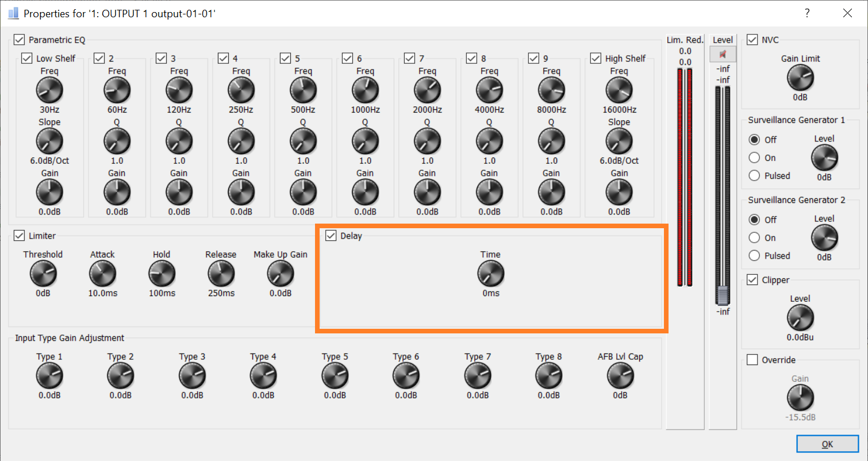Click the Delay Time knob
Screen dimensions: 868x461
490,274
